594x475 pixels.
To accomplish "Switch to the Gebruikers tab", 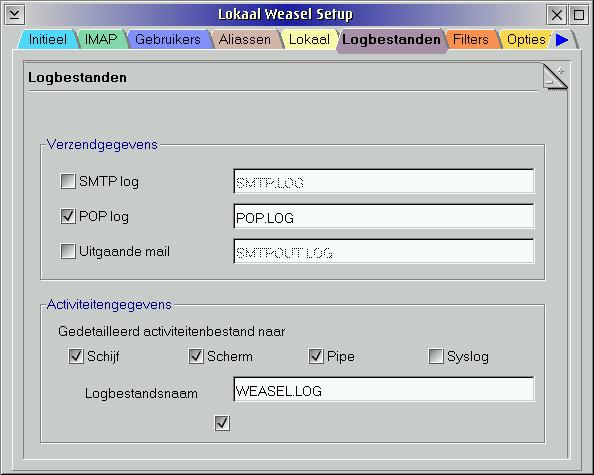I will pyautogui.click(x=167, y=39).
